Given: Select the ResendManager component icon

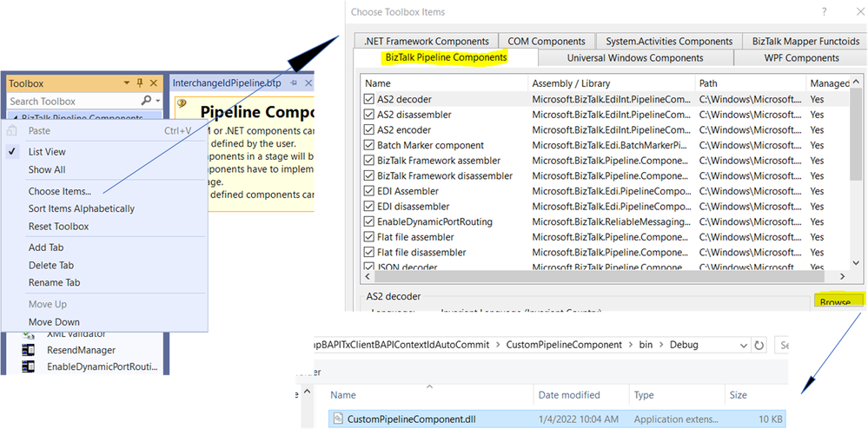Looking at the screenshot, I should click(x=28, y=350).
